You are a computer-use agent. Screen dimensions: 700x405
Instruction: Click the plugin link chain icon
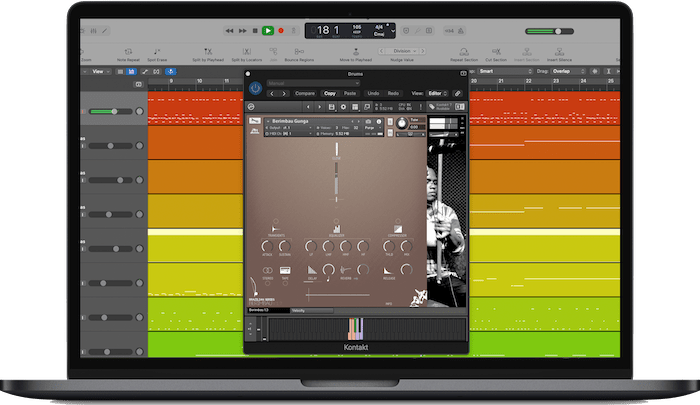[x=458, y=93]
